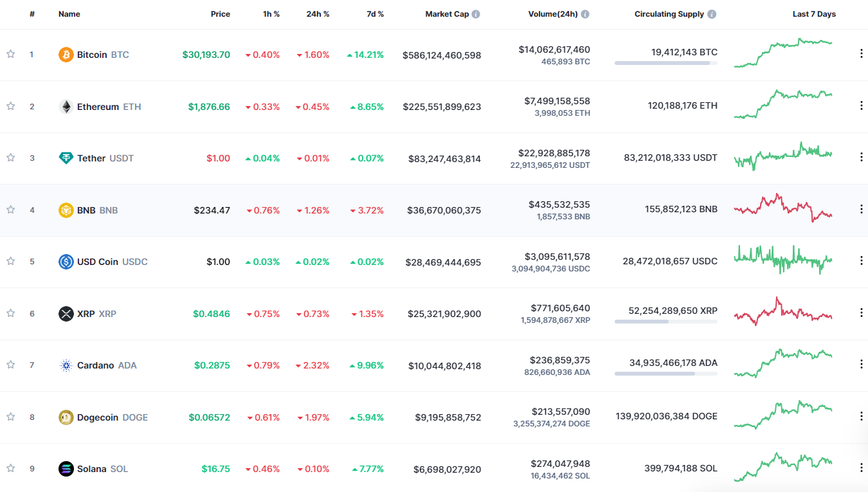Star Ethereum to watch it
The image size is (868, 492).
(10, 107)
